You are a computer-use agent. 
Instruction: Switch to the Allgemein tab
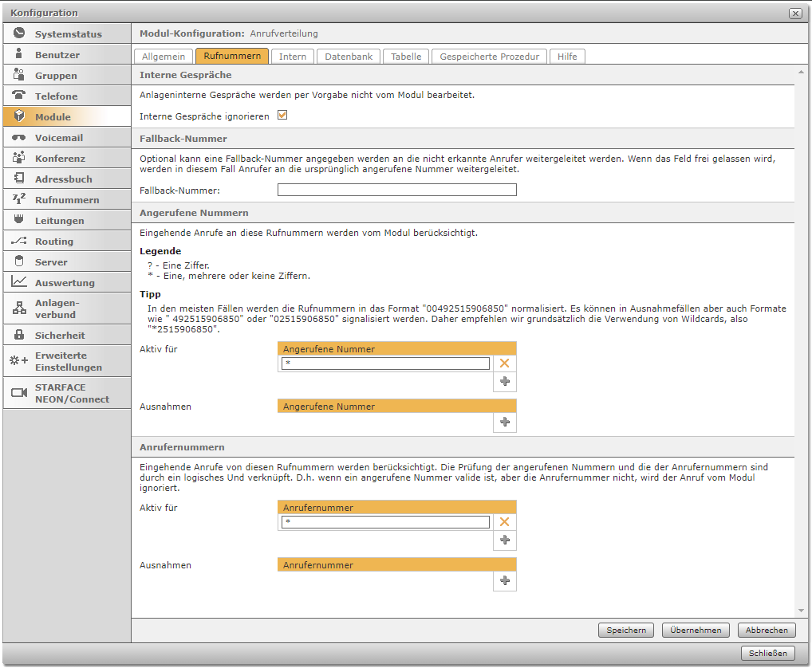164,57
